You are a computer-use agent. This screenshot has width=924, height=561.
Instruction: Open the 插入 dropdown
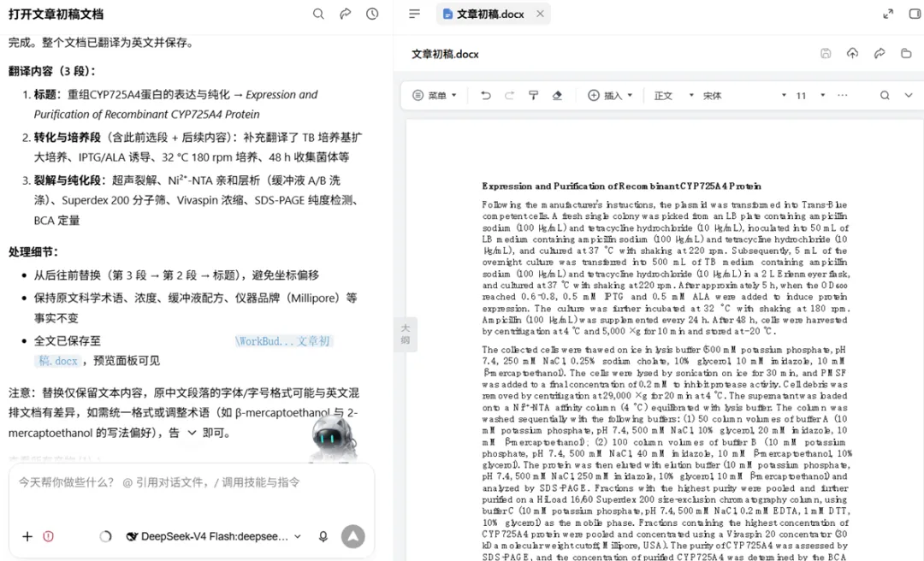click(611, 96)
